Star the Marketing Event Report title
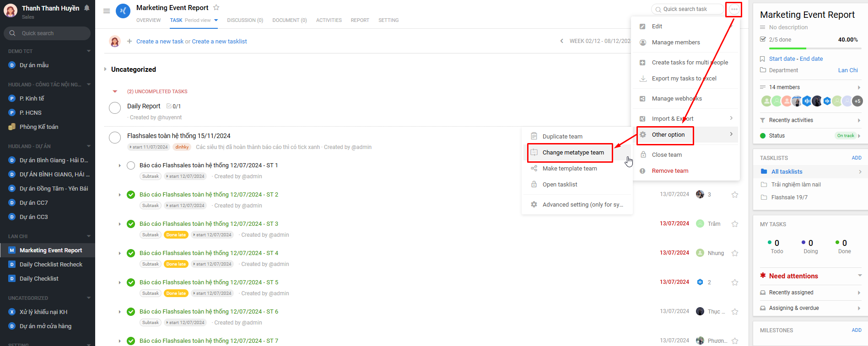This screenshot has height=346, width=868. (216, 7)
